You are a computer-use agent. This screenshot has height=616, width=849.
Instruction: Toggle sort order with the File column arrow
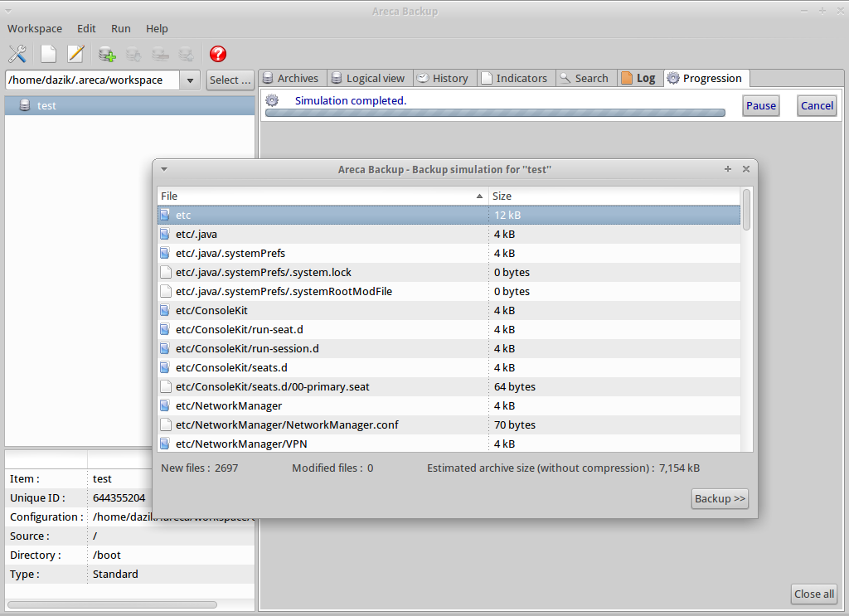479,196
